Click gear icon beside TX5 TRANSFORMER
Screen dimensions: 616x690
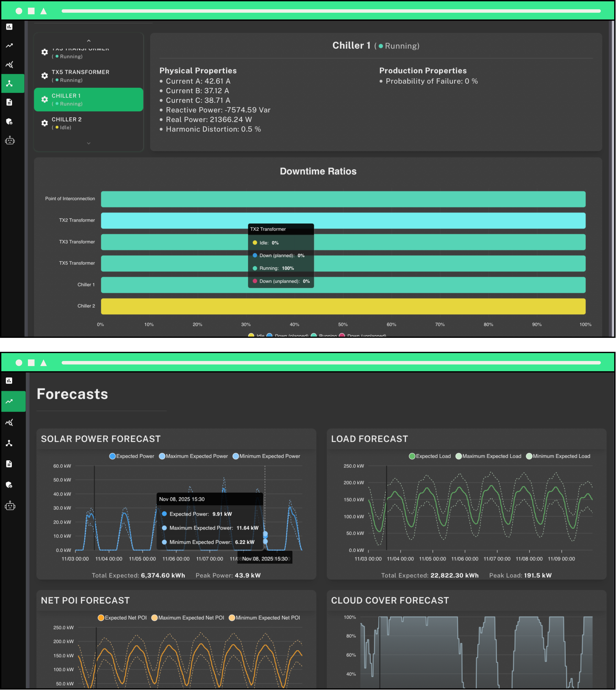tap(45, 76)
